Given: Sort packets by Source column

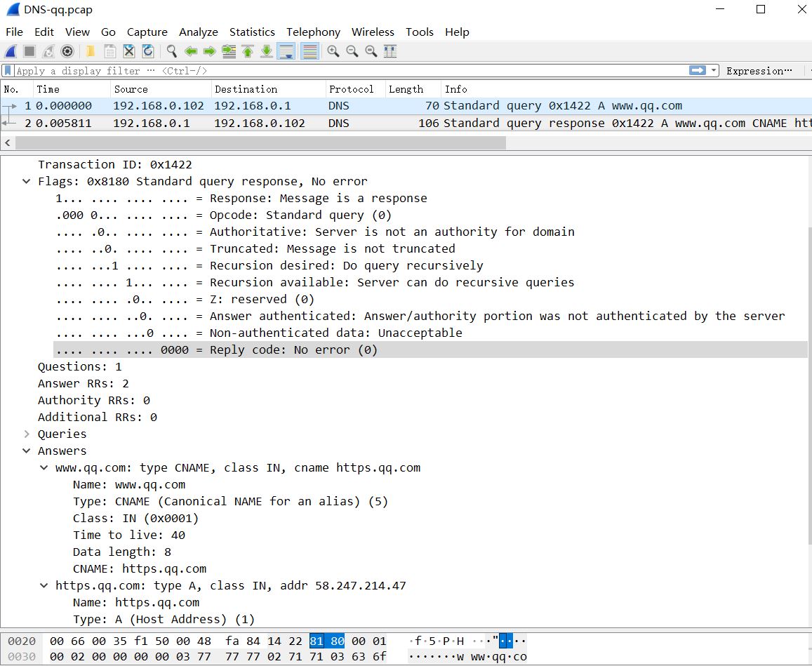Looking at the screenshot, I should (161, 89).
